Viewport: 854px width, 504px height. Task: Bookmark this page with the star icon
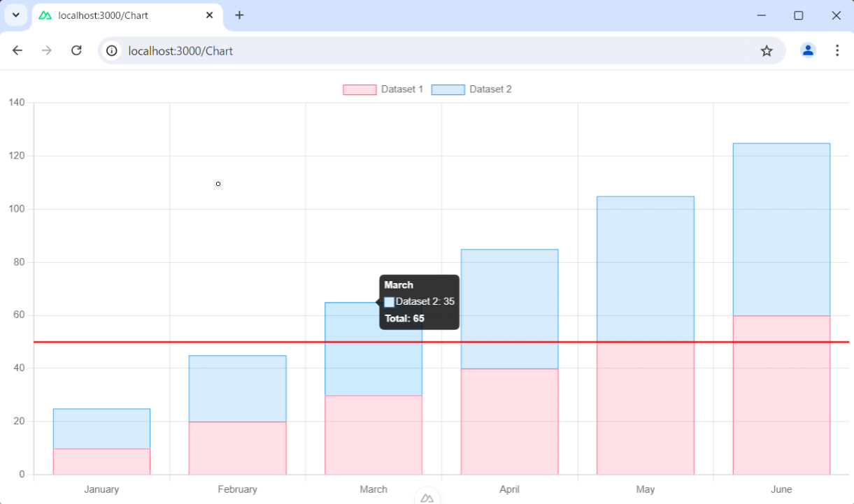click(x=767, y=50)
